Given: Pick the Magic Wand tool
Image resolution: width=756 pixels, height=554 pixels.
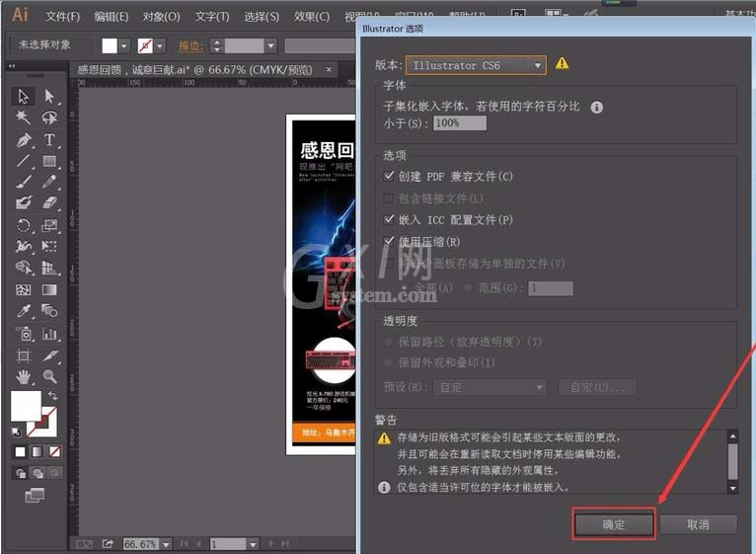Looking at the screenshot, I should pos(23,118).
